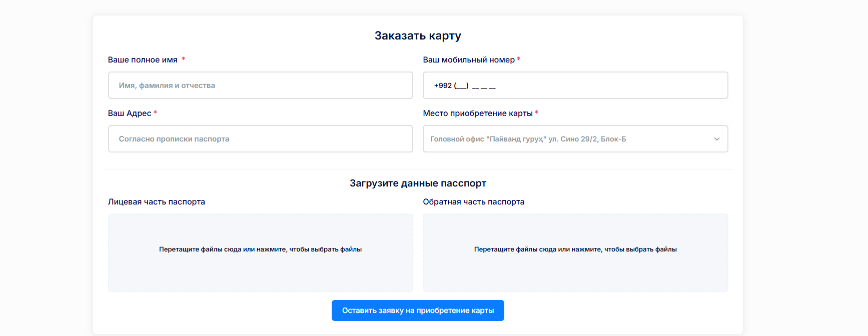Submit "Оставить заявку на приобретение карты" button
The image size is (868, 336).
[418, 310]
